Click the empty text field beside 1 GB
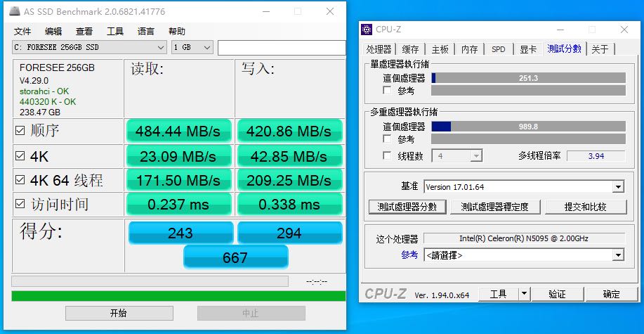The width and height of the screenshot is (644, 334). point(282,48)
